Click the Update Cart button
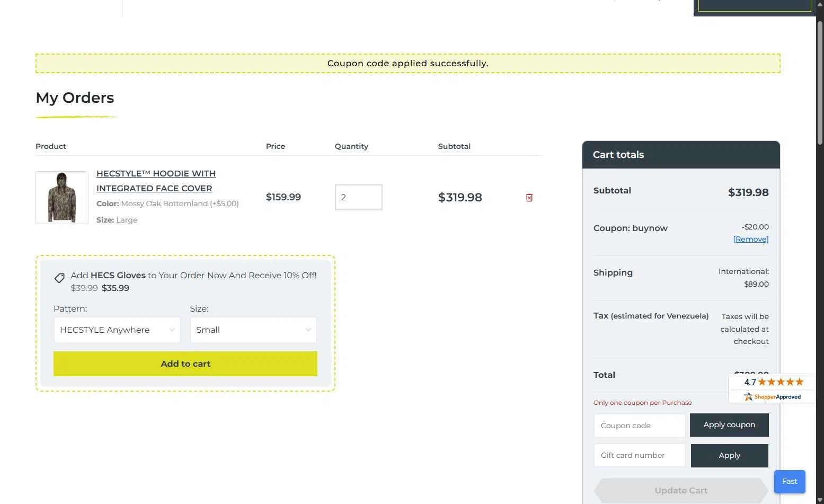The height and width of the screenshot is (504, 824). point(681,490)
